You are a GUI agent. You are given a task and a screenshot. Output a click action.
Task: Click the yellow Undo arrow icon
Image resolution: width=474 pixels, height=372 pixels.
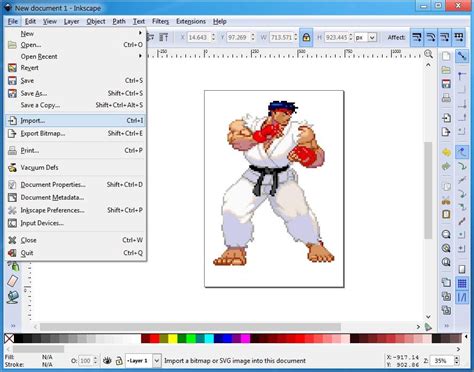pyautogui.click(x=446, y=152)
